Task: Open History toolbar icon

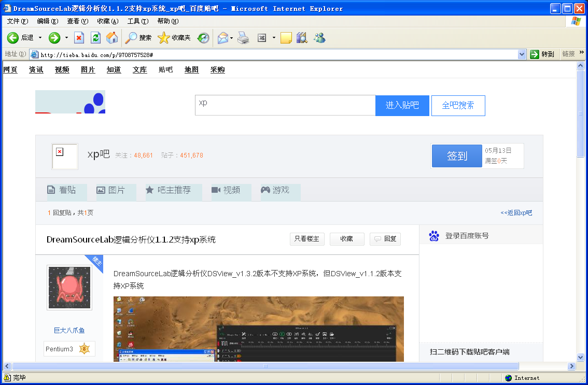Action: pyautogui.click(x=203, y=37)
